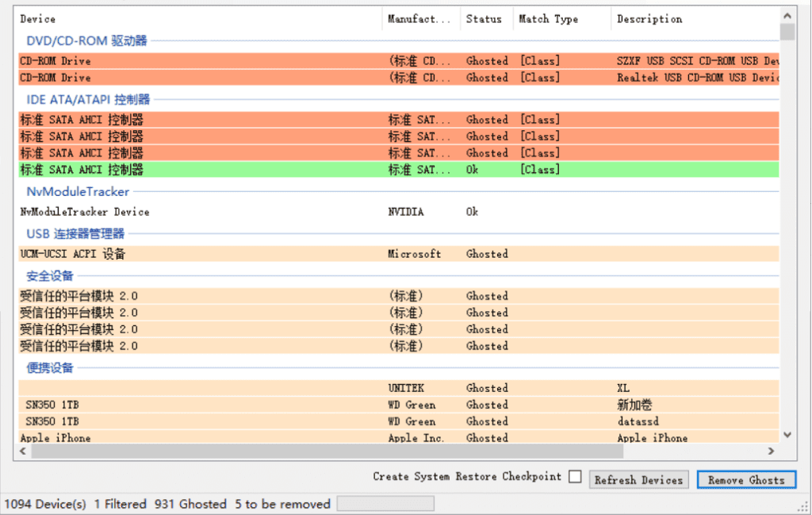Click the NVIDIA manufacturer cell
Viewport: 812px width, 515px height.
[x=406, y=212]
